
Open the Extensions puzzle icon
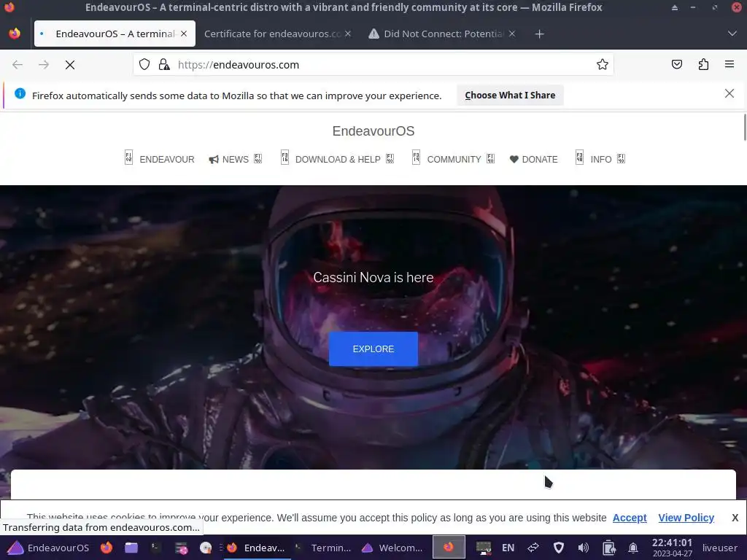click(x=703, y=64)
